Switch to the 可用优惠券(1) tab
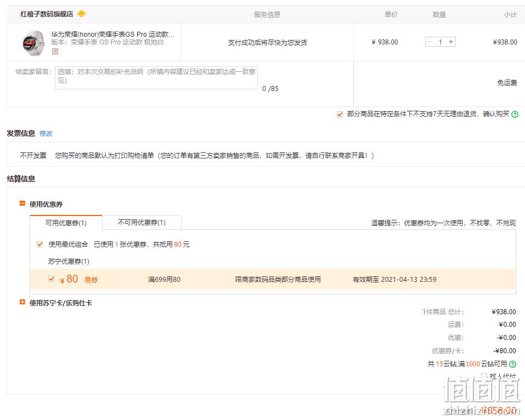The height and width of the screenshot is (420, 525). coord(66,223)
